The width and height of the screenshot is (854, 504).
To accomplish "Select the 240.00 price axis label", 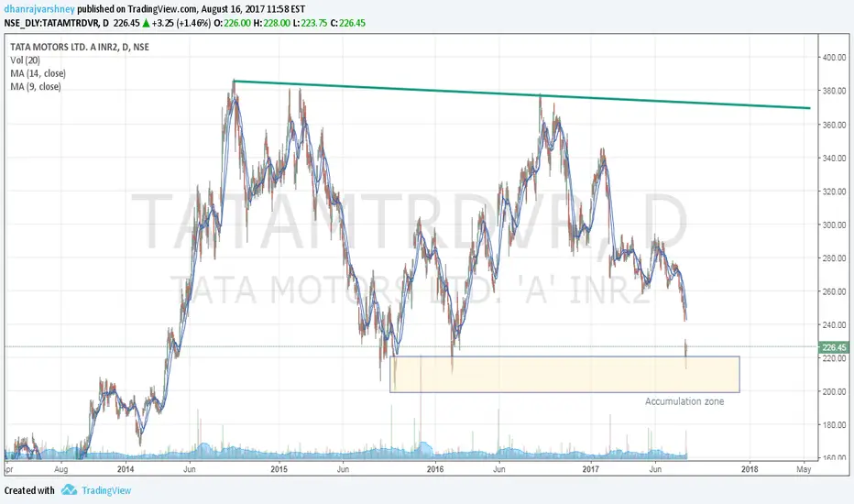I will pyautogui.click(x=835, y=324).
